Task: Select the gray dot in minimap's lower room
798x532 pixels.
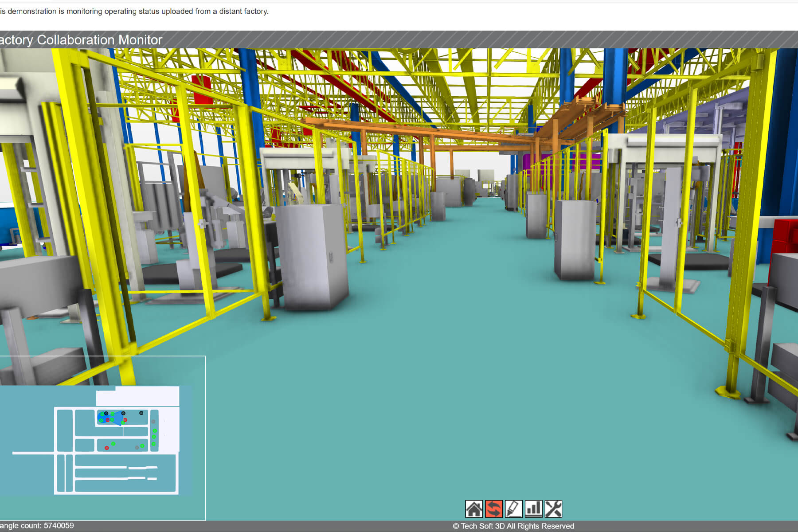Action: tap(137, 447)
